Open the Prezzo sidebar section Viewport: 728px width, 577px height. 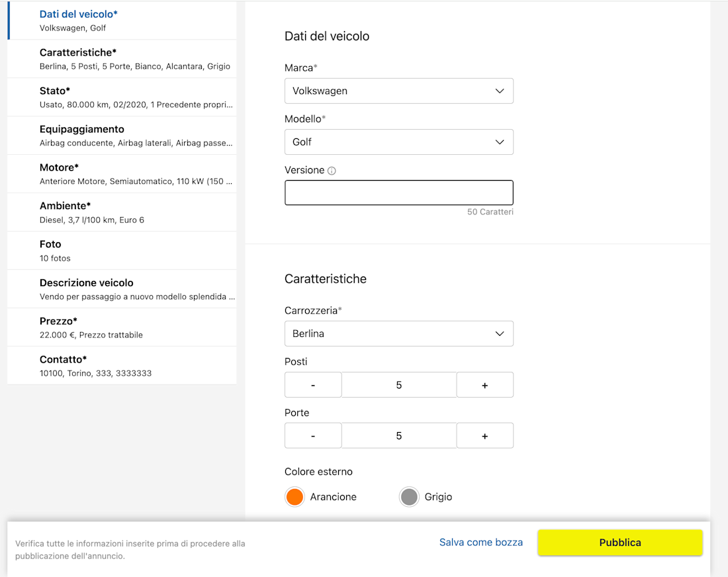tap(122, 328)
